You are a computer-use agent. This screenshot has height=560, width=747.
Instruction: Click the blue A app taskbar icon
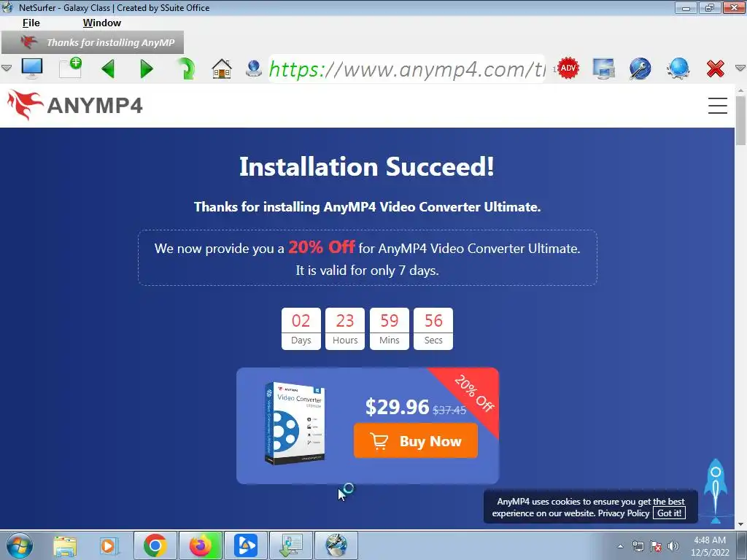coord(245,545)
